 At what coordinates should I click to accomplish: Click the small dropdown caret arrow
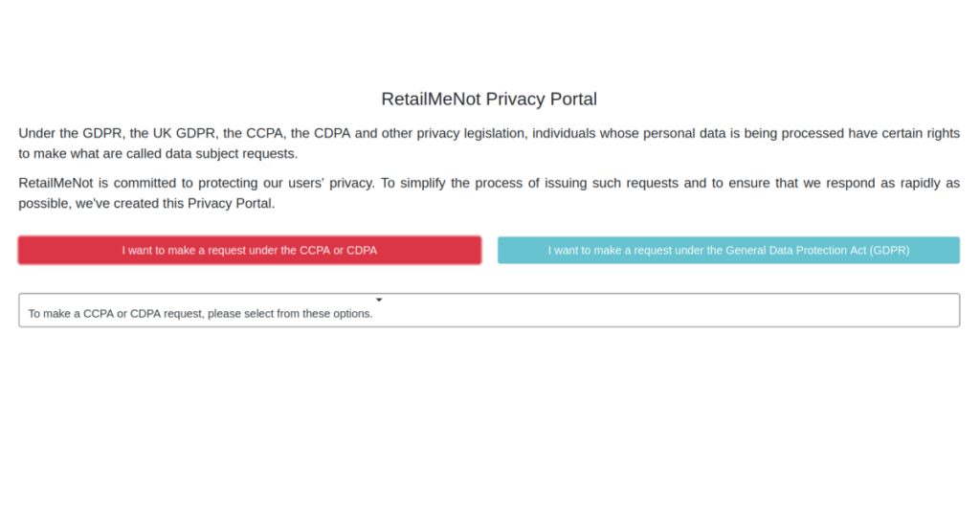(379, 300)
